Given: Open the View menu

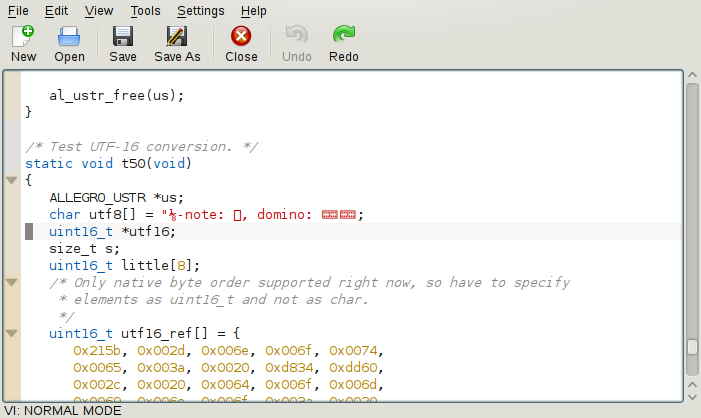Looking at the screenshot, I should [x=99, y=10].
